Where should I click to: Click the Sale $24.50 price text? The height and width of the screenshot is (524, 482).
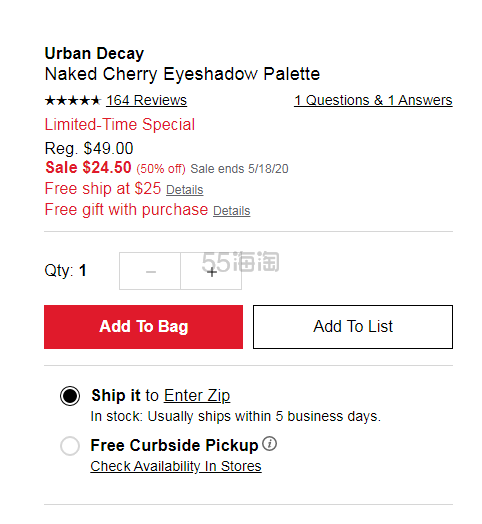(88, 167)
